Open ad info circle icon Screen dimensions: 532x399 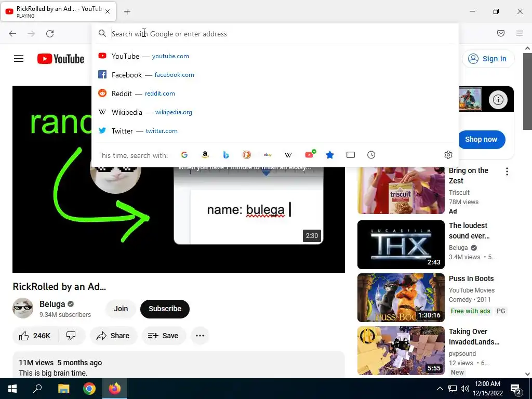pyautogui.click(x=498, y=100)
